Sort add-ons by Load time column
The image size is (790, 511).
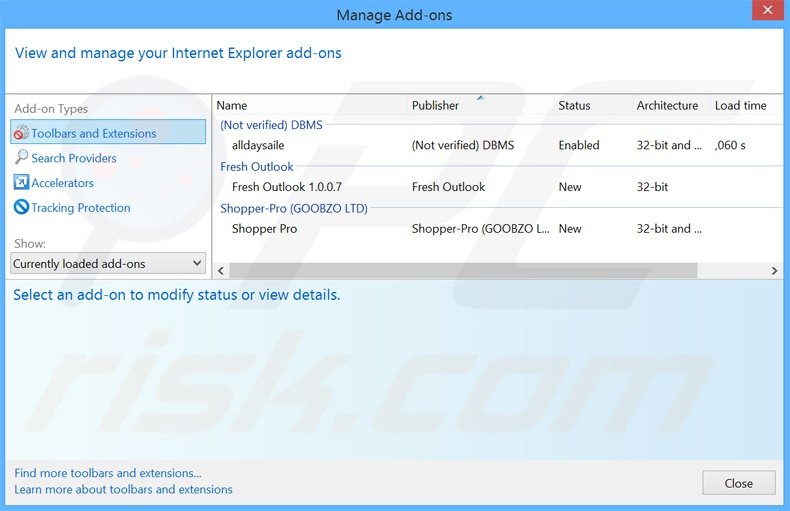click(x=740, y=105)
